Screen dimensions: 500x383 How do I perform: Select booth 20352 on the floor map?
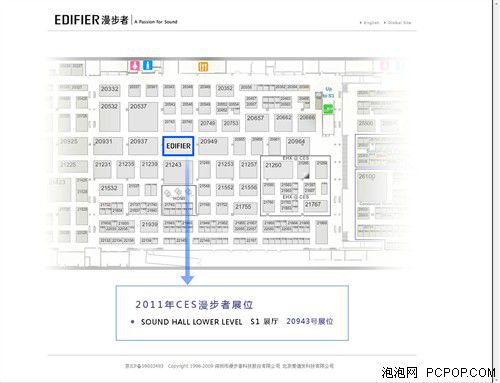225,90
